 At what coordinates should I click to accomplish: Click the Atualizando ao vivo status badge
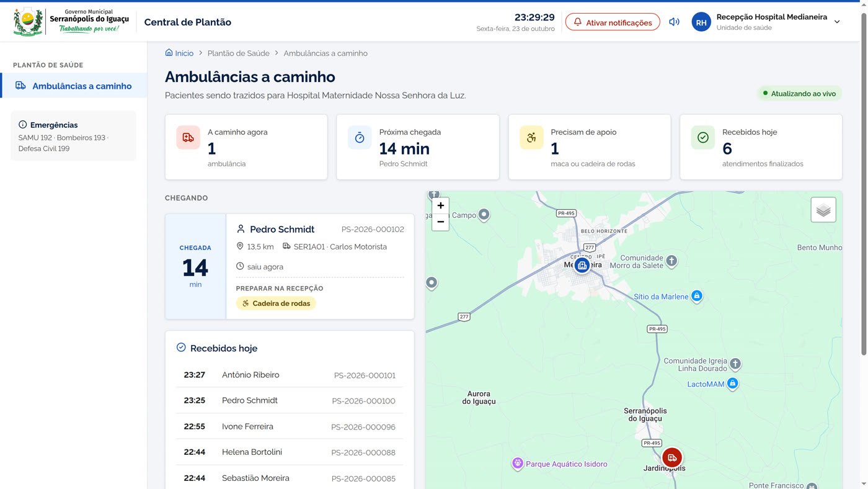pos(800,94)
